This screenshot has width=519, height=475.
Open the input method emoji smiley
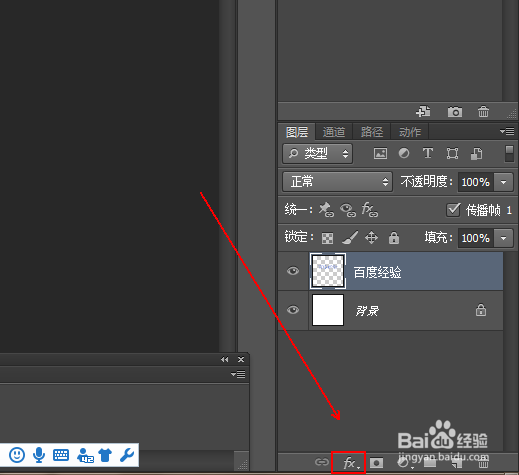coord(17,455)
